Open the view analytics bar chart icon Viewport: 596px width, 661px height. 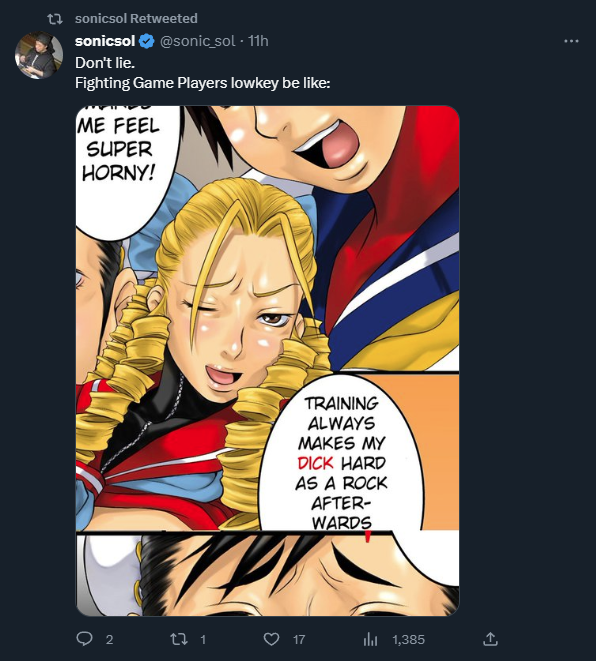pos(370,640)
